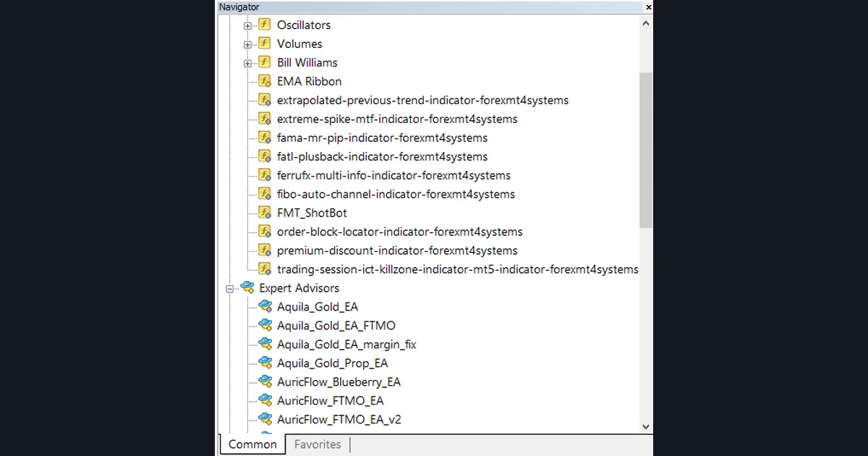The width and height of the screenshot is (868, 456).
Task: Select the Expert Advisors label
Action: click(299, 288)
